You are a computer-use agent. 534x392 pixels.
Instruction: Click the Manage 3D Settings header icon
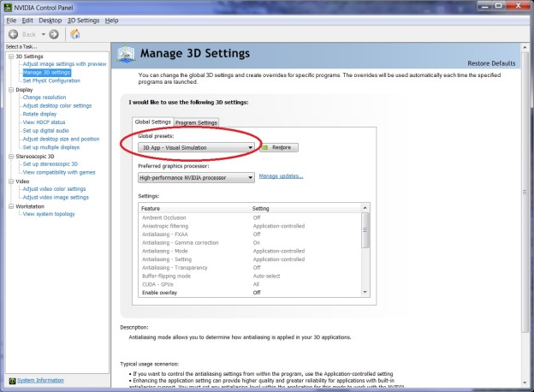[x=126, y=54]
